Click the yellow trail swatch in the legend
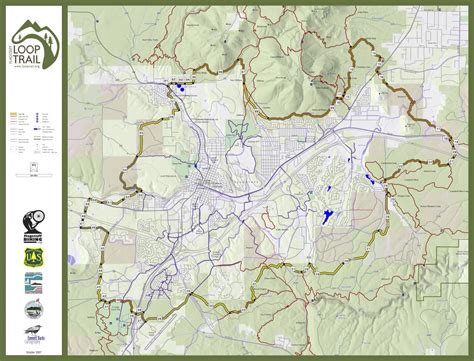 point(14,114)
